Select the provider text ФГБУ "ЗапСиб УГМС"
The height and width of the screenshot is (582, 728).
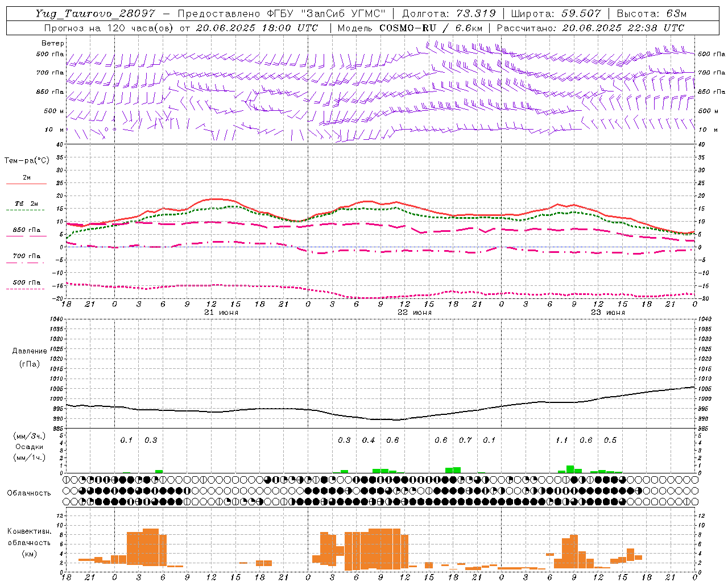326,14
